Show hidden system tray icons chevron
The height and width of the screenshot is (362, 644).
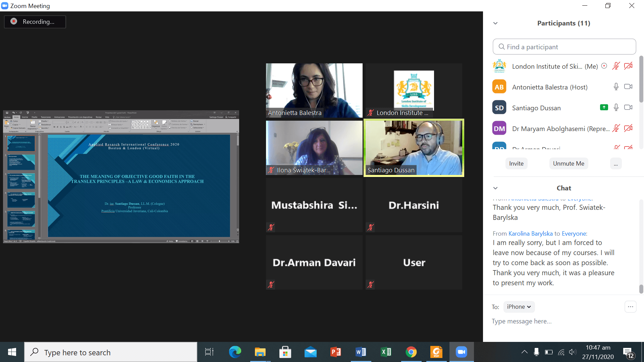[x=524, y=352]
